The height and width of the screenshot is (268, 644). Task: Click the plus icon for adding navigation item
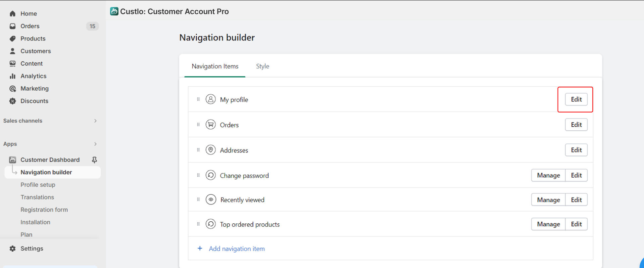200,249
